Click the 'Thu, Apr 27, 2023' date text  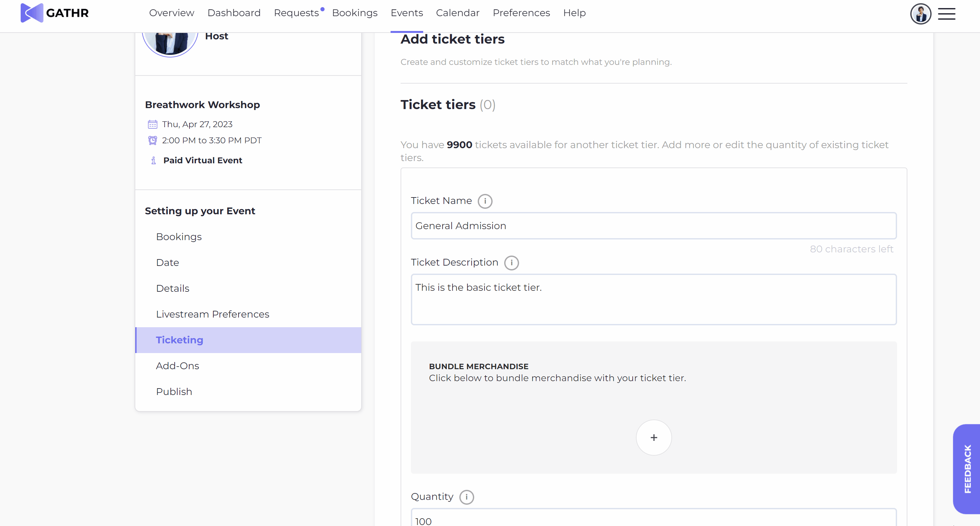(197, 124)
